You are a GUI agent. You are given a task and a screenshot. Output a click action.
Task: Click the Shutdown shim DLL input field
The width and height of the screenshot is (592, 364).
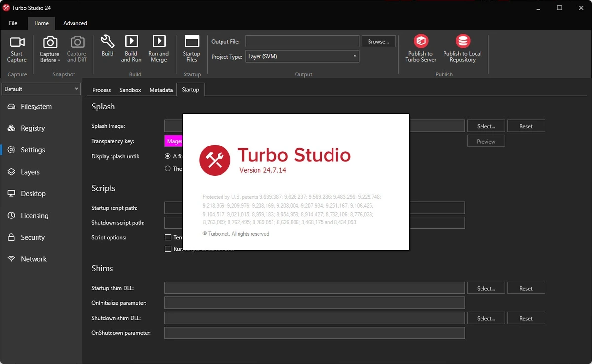(x=314, y=318)
